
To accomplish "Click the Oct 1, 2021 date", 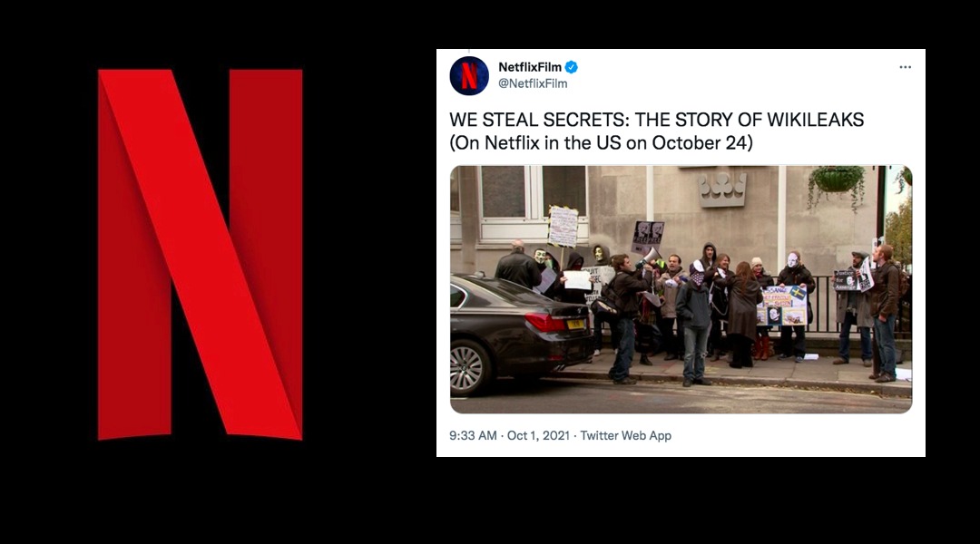I will [538, 435].
